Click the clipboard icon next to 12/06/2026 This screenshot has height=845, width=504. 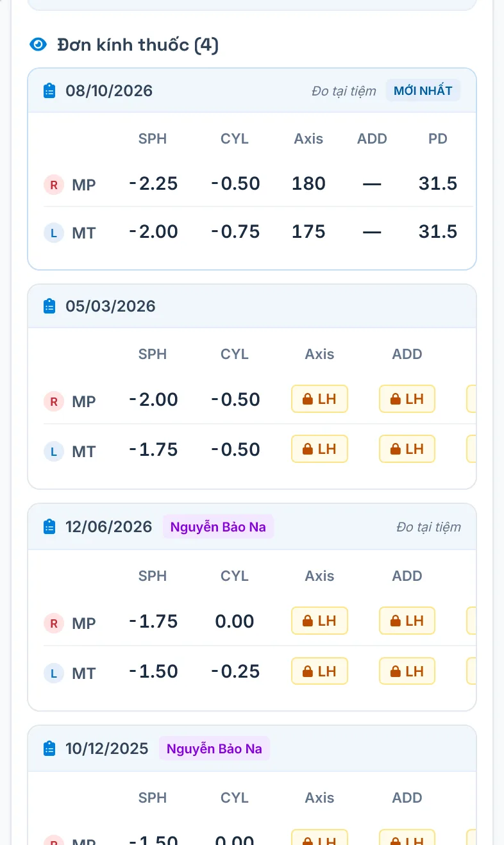point(49,527)
